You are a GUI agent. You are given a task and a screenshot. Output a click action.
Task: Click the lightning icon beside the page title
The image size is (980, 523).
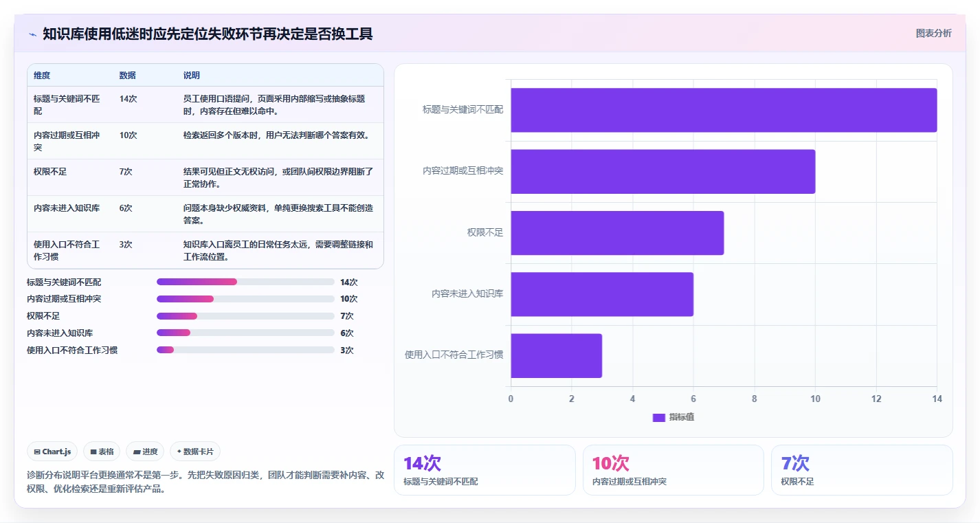32,34
